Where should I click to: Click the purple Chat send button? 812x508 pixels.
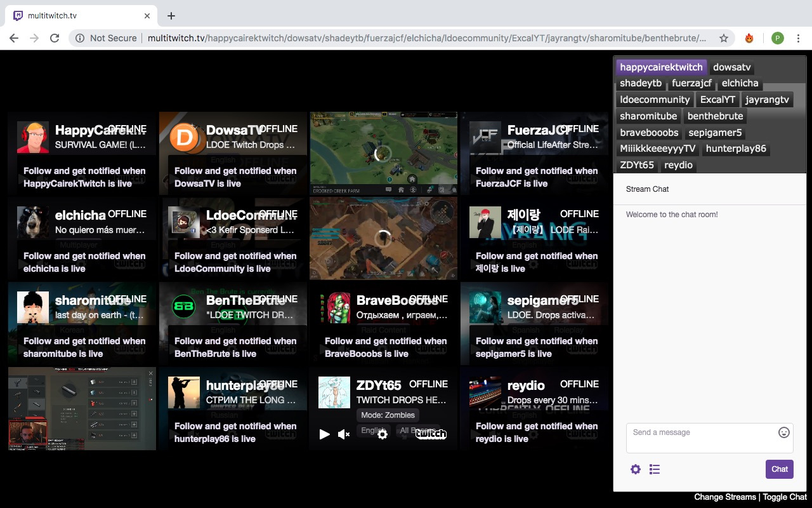point(780,469)
